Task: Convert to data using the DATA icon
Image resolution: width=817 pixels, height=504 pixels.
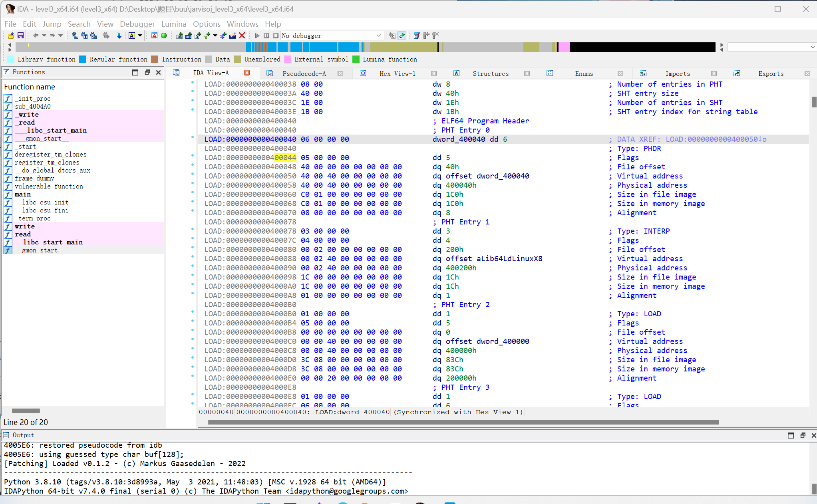Action: coord(189,36)
